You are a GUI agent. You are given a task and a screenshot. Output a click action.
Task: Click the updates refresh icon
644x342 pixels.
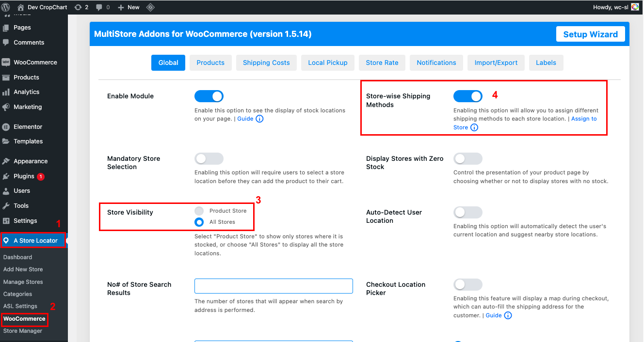point(78,7)
